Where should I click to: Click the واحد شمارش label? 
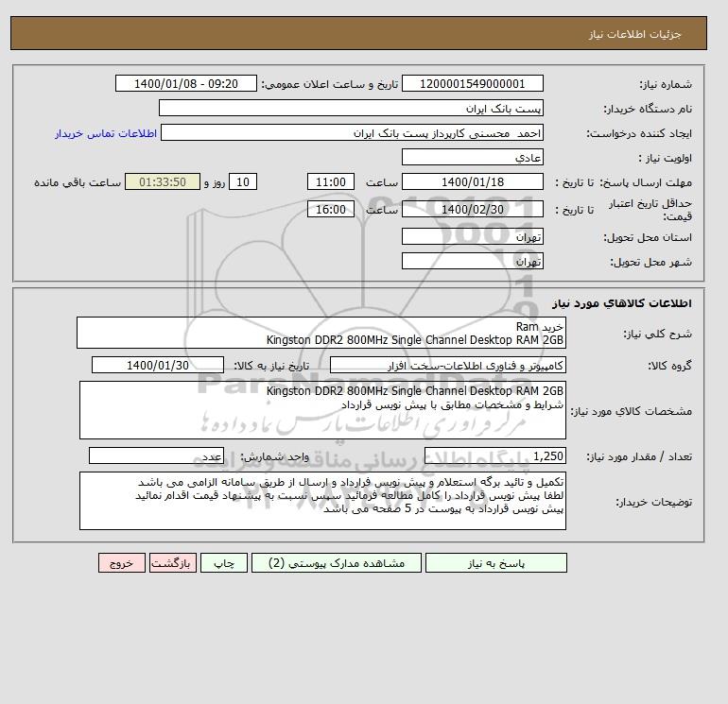pos(274,456)
